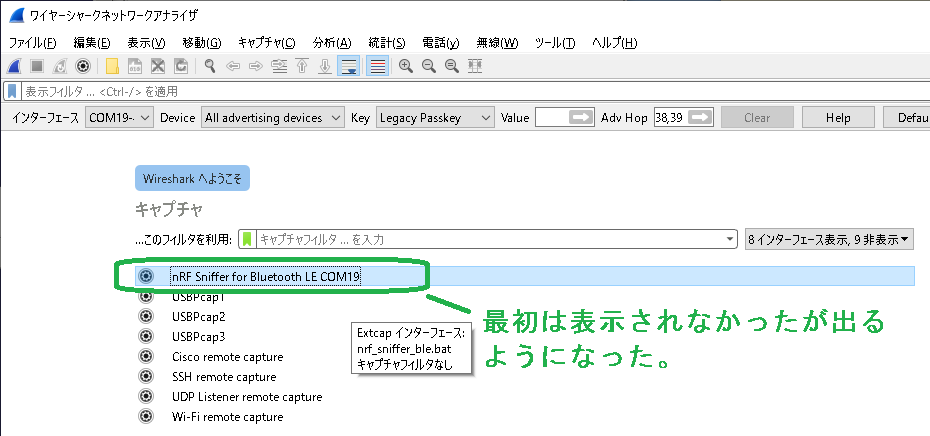Screen dimensions: 930x436
Task: Open a capture file with folder icon
Action: (112, 66)
